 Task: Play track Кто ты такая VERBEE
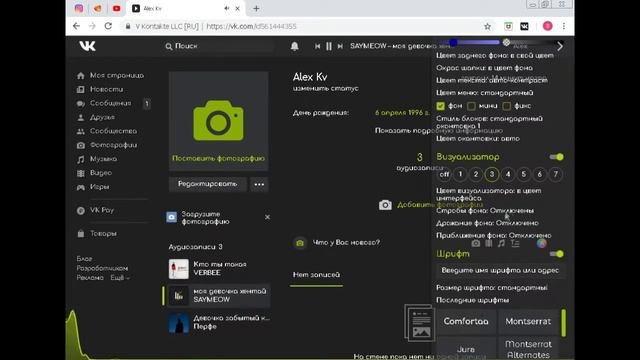(x=219, y=269)
